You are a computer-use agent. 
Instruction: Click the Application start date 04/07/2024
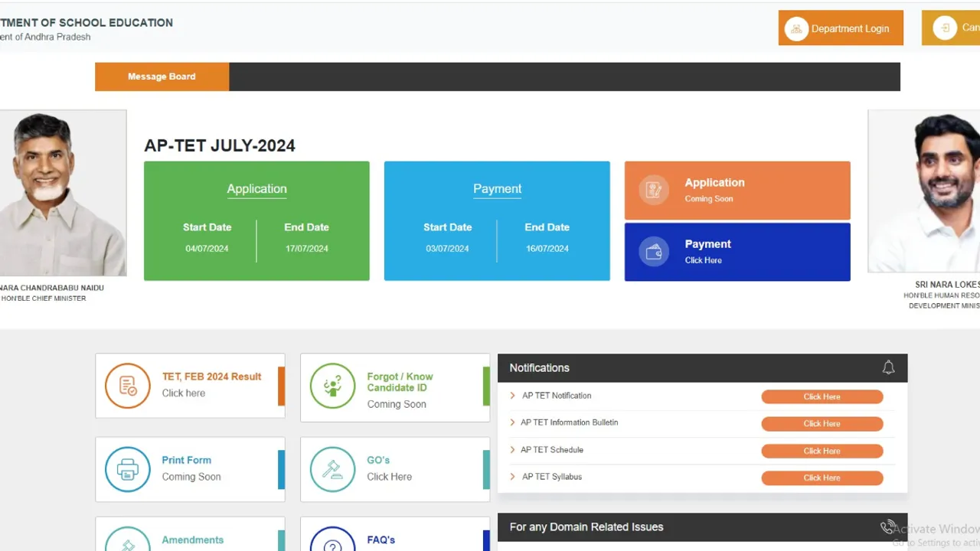tap(207, 249)
